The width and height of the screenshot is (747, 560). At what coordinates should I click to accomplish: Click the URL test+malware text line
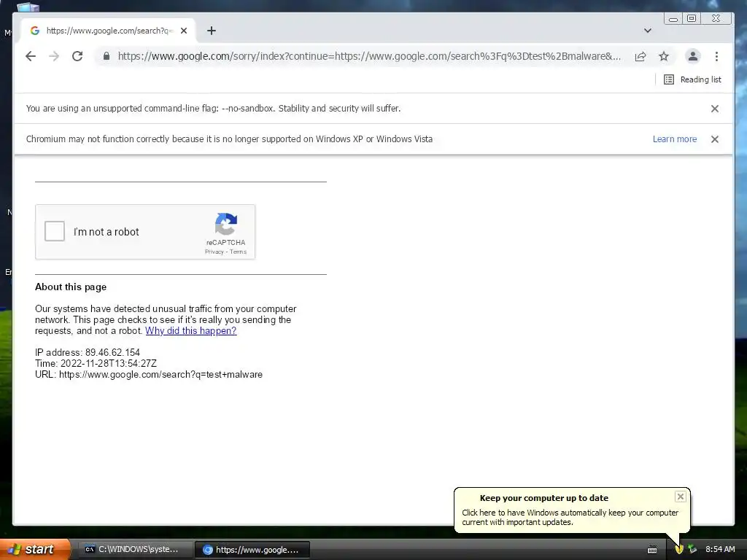pos(149,374)
